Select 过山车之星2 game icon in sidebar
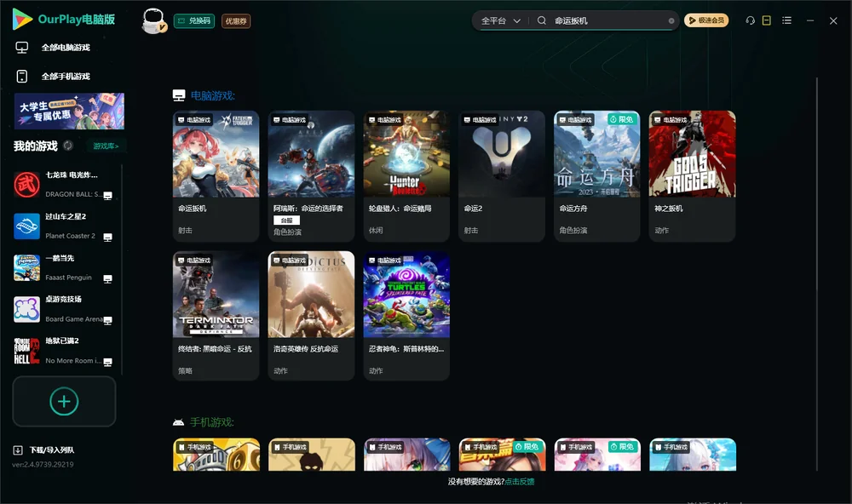Viewport: 852px width, 504px height. pyautogui.click(x=26, y=226)
